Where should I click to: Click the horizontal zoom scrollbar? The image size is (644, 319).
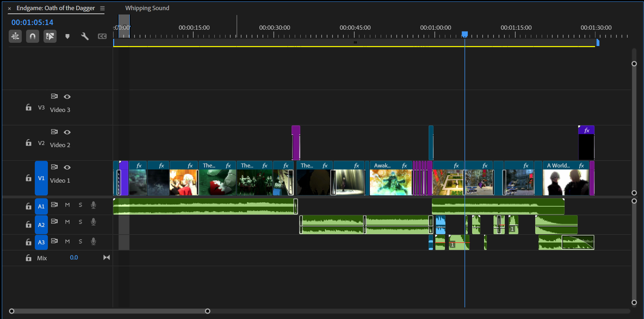(x=110, y=311)
